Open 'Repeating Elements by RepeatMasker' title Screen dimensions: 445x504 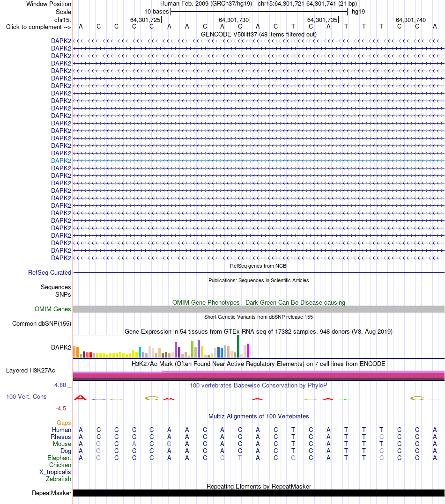tap(259, 486)
